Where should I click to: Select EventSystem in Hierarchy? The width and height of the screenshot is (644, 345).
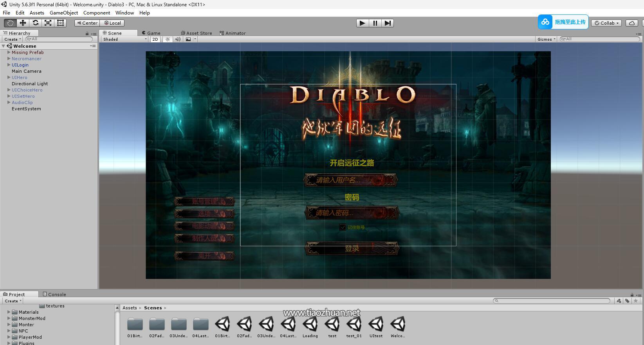click(x=26, y=109)
